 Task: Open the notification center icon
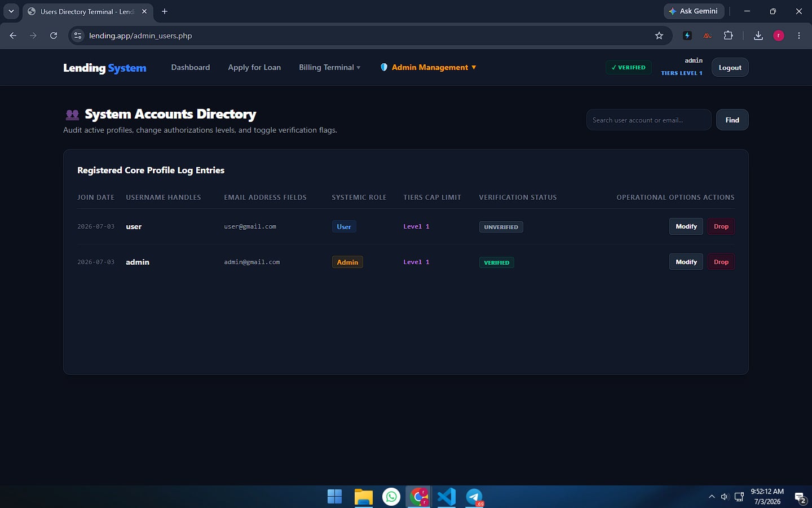pos(800,497)
